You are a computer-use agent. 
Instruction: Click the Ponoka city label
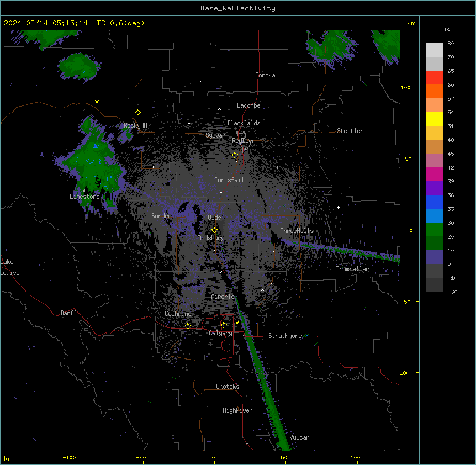pos(265,75)
